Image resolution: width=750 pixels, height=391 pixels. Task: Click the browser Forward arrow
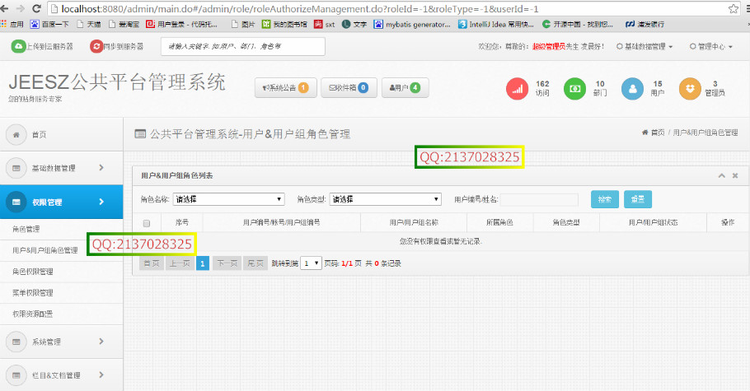click(x=20, y=9)
